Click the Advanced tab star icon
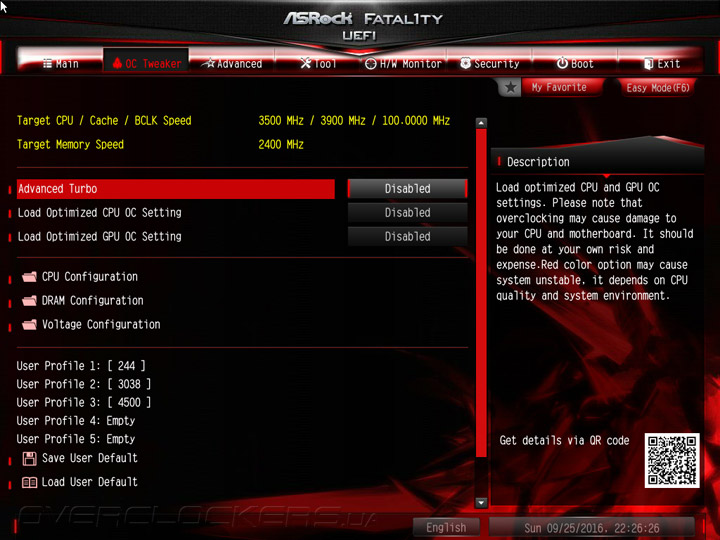Screen dimensions: 720x540 (x=210, y=63)
